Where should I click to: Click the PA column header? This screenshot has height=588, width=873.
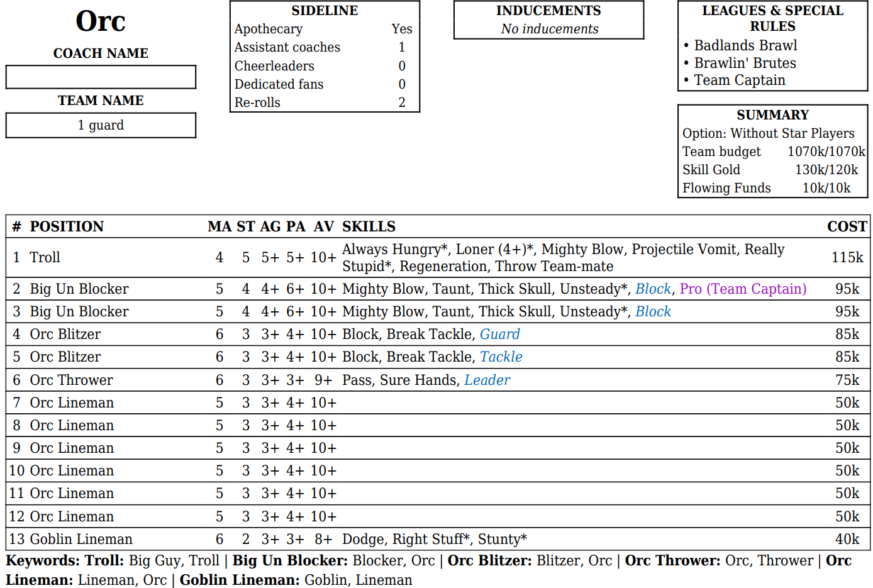point(296,226)
